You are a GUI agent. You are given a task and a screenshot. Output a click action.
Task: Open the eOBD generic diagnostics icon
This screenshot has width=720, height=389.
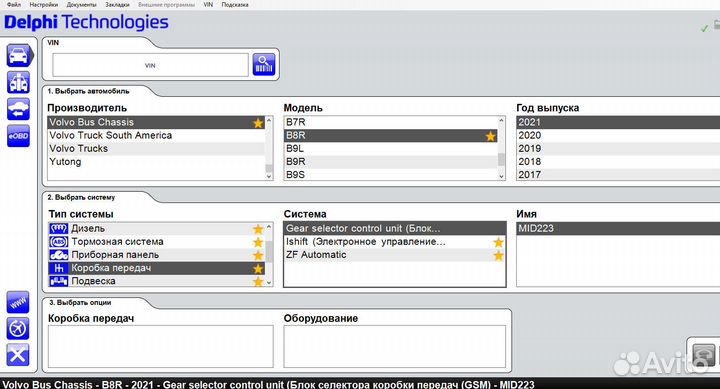18,136
